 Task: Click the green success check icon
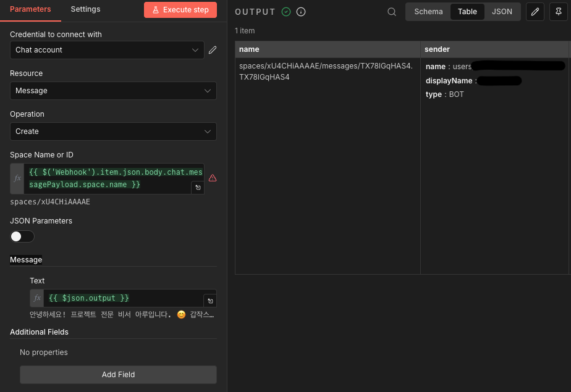(285, 12)
